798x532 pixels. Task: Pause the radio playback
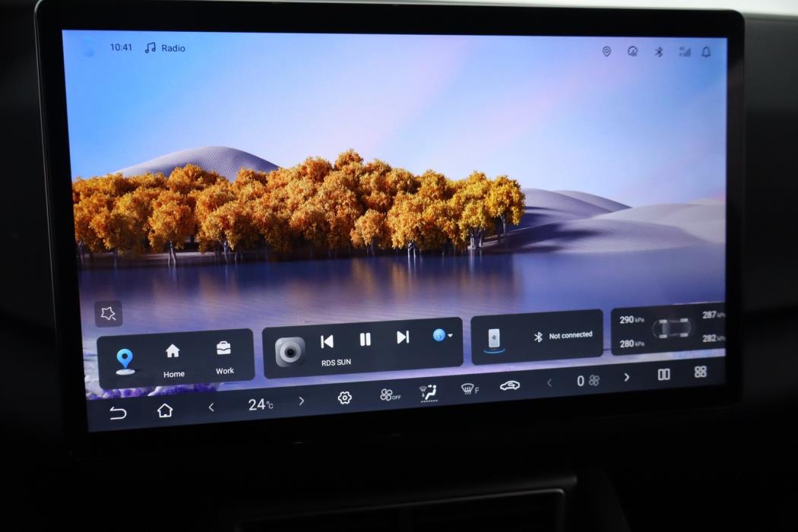click(x=365, y=339)
